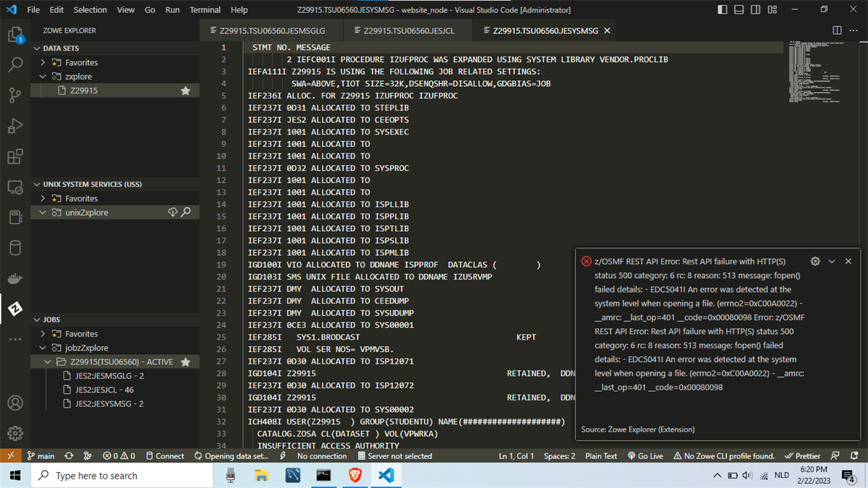The image size is (868, 488).
Task: Open the Accounts icon in activity bar
Action: [x=15, y=403]
